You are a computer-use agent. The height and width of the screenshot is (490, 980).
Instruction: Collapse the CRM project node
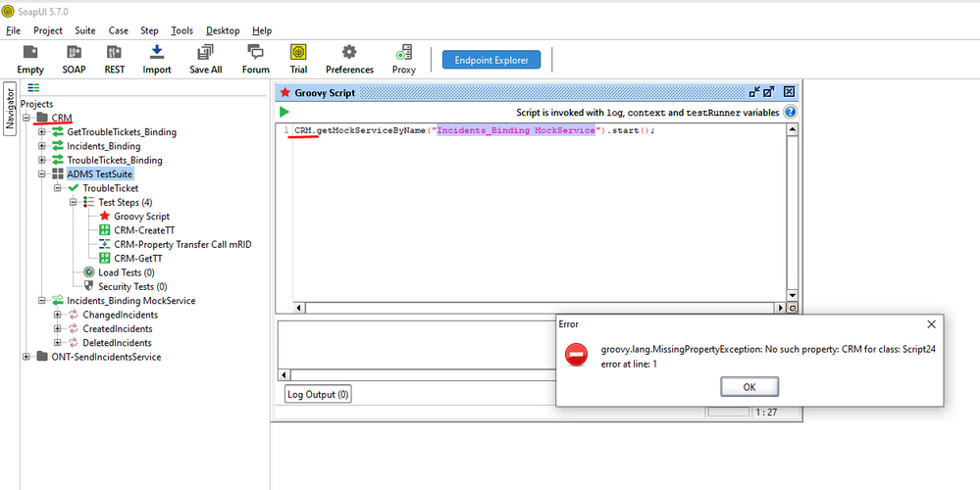click(26, 118)
